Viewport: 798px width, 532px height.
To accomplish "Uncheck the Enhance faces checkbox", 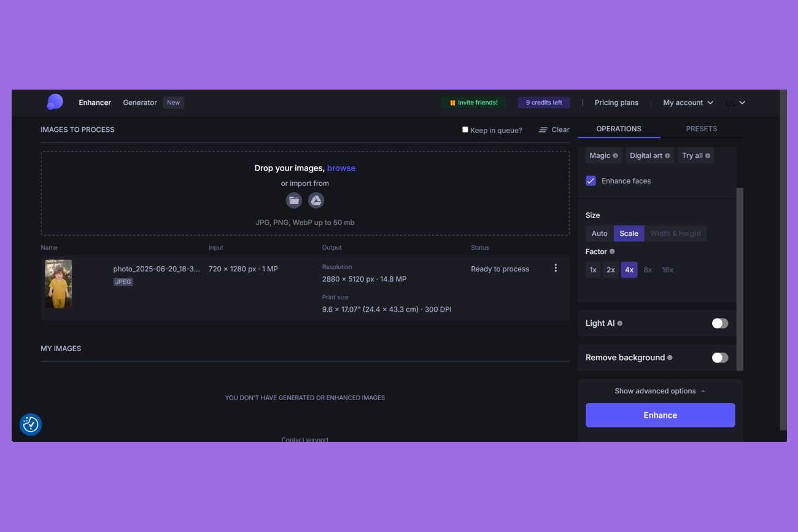I will [x=591, y=181].
